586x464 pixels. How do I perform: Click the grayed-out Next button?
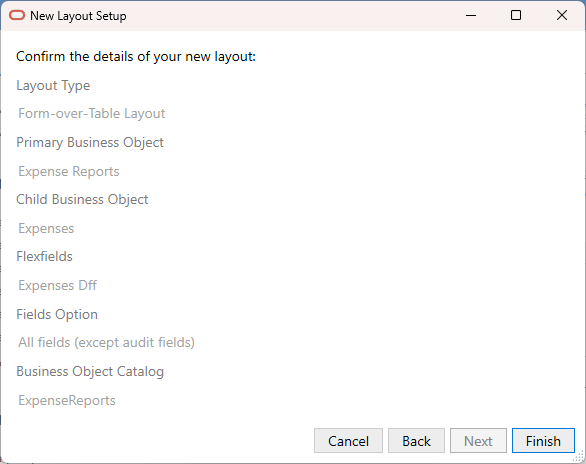[x=478, y=441]
